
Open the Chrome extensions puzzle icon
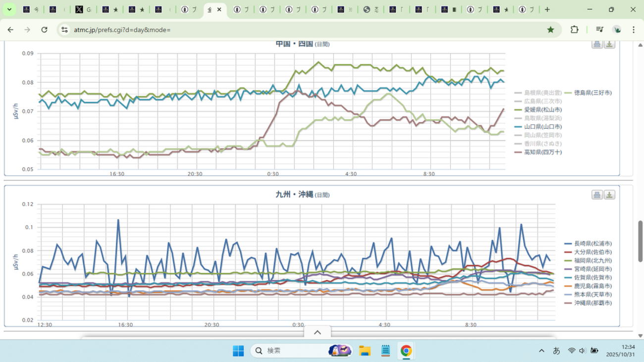pyautogui.click(x=574, y=30)
